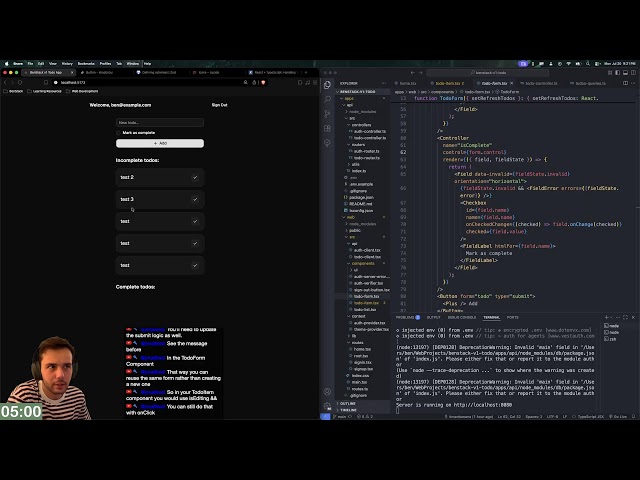Mark todo 'test 2' as complete
Image resolution: width=640 pixels, height=480 pixels.
[x=195, y=178]
